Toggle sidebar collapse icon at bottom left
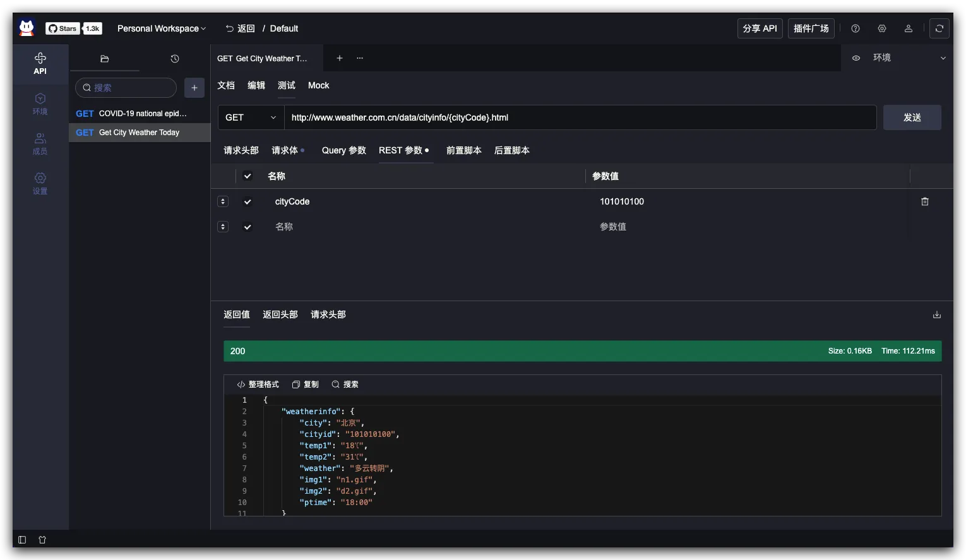Viewport: 966px width, 560px height. [x=22, y=540]
